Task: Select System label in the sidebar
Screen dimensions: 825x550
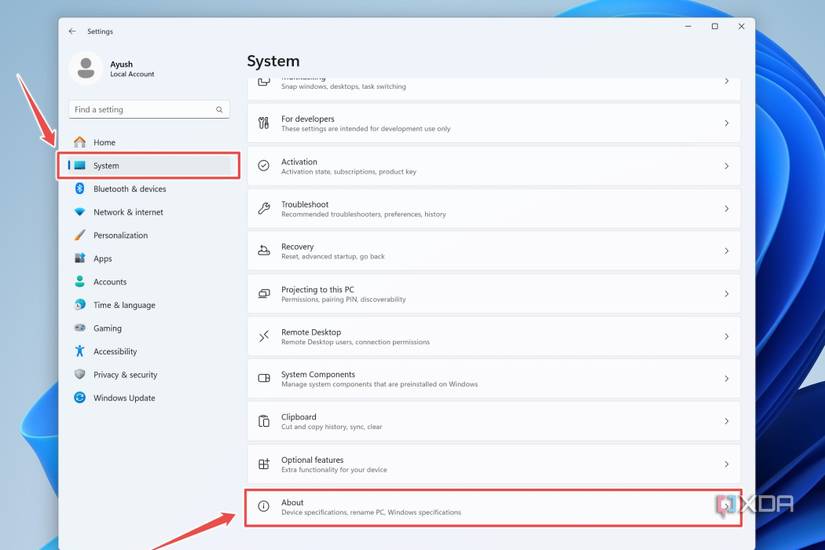Action: 106,165
